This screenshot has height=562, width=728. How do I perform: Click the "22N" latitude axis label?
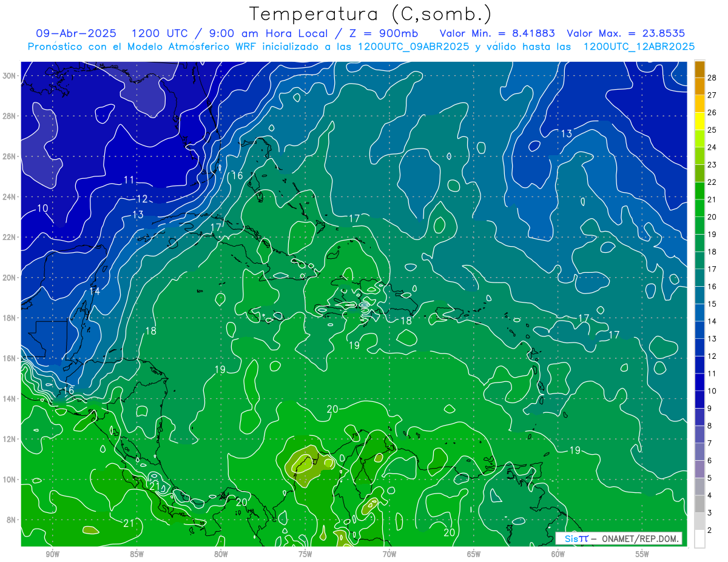click(x=10, y=237)
